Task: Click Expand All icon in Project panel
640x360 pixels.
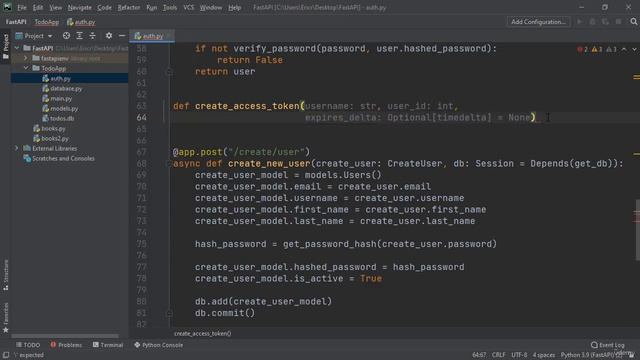Action: pos(79,36)
